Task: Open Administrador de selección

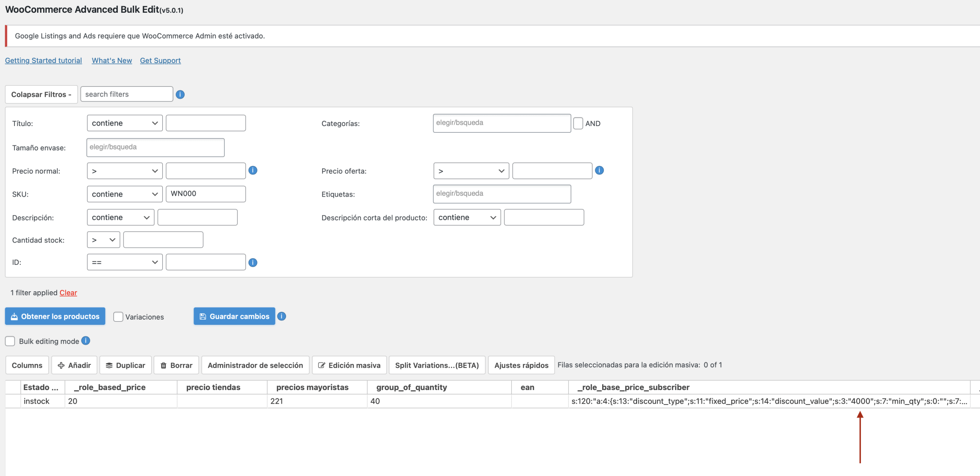Action: point(255,365)
